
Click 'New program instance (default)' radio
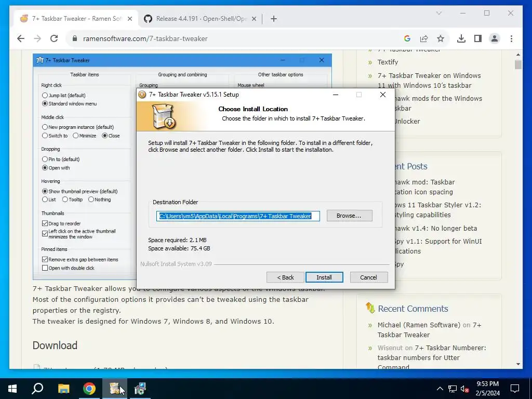[45, 127]
